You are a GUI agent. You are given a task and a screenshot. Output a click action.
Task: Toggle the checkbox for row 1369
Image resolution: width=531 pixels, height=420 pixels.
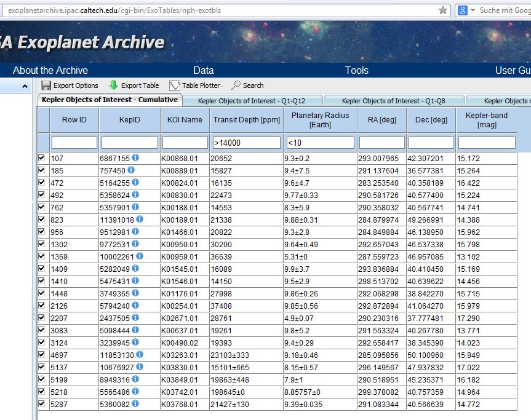[42, 256]
